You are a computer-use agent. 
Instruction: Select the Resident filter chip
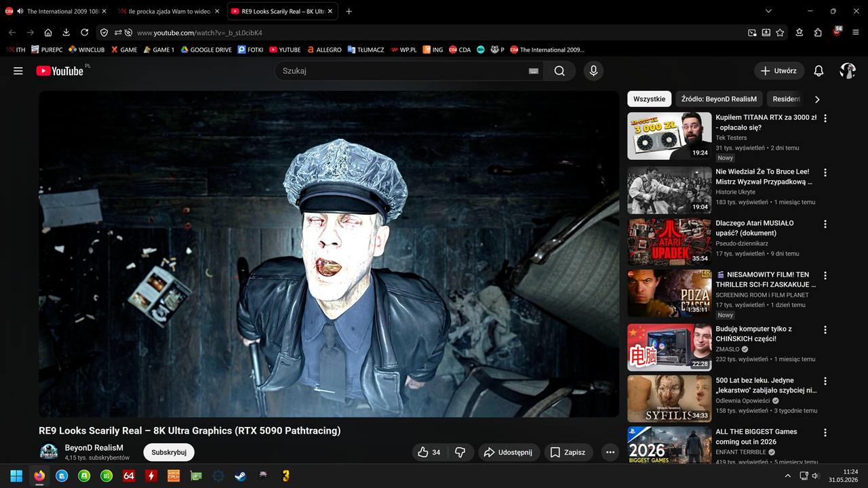tap(787, 99)
